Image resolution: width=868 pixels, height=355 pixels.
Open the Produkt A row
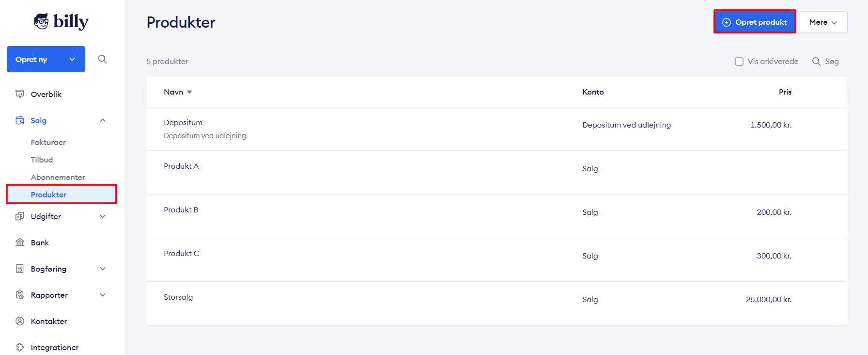497,173
